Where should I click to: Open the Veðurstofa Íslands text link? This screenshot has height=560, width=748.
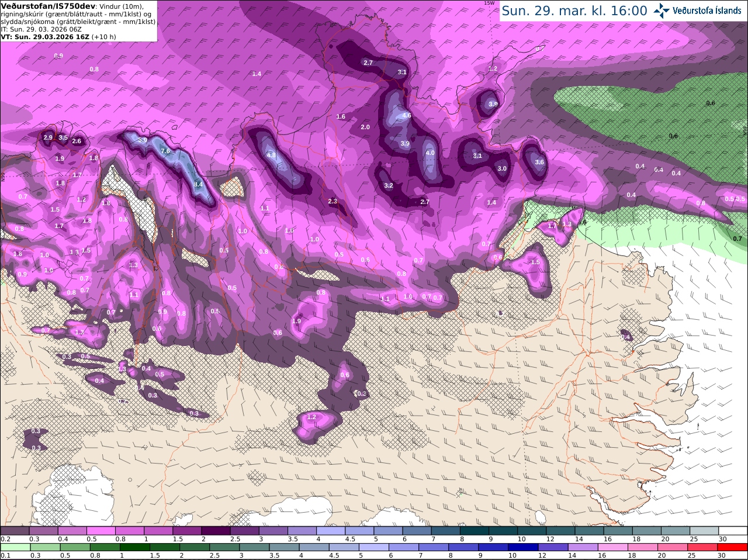click(707, 11)
